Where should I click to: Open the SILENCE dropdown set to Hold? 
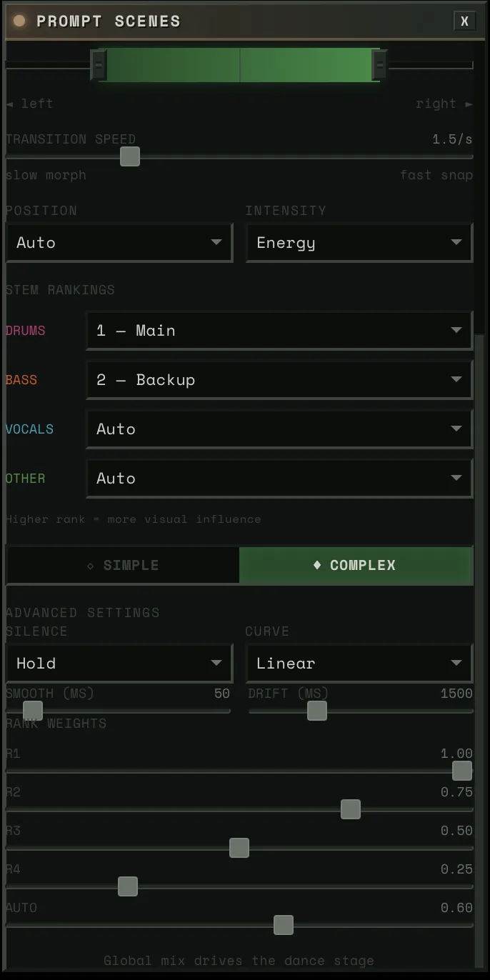tap(119, 663)
